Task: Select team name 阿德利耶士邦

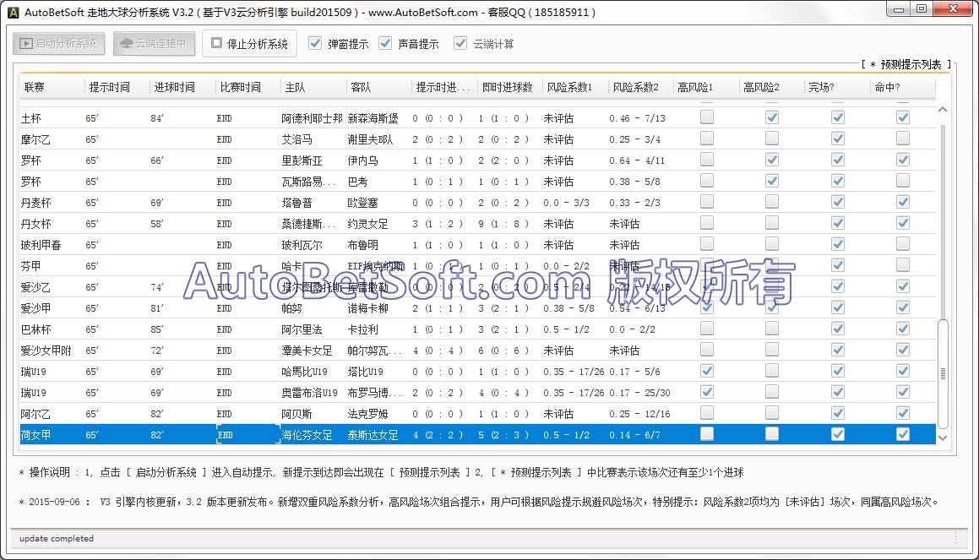Action: (x=312, y=118)
